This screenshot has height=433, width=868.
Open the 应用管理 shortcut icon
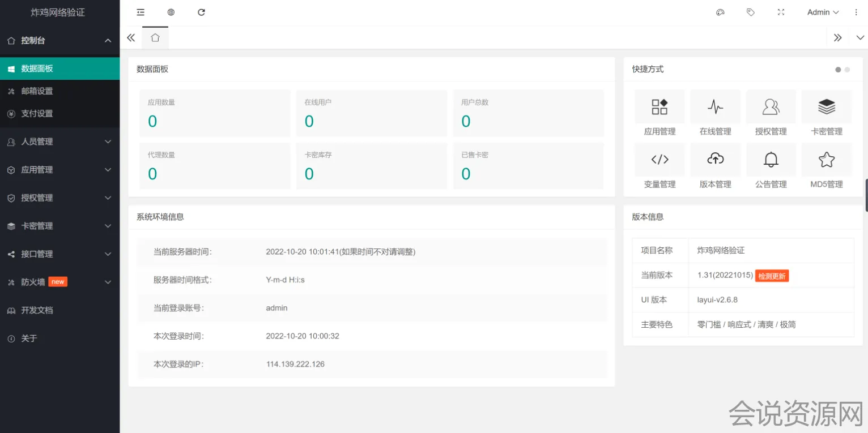coord(659,107)
